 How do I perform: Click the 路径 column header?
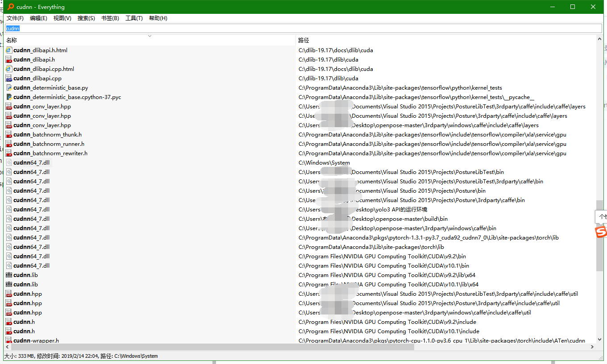tap(303, 40)
